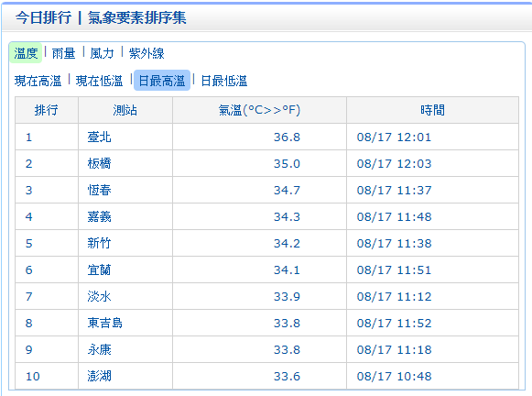This screenshot has width=532, height=396.
Task: Open the 東吉島 station link
Action: (104, 323)
